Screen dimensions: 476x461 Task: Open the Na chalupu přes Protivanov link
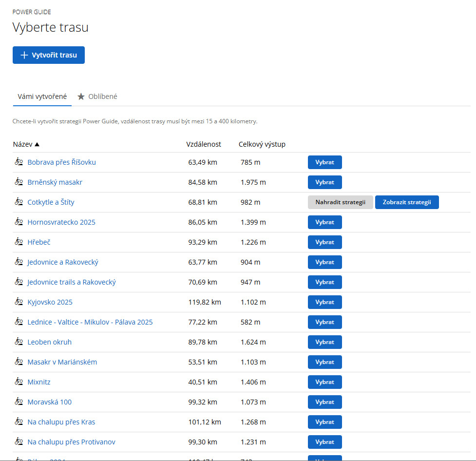pos(71,442)
